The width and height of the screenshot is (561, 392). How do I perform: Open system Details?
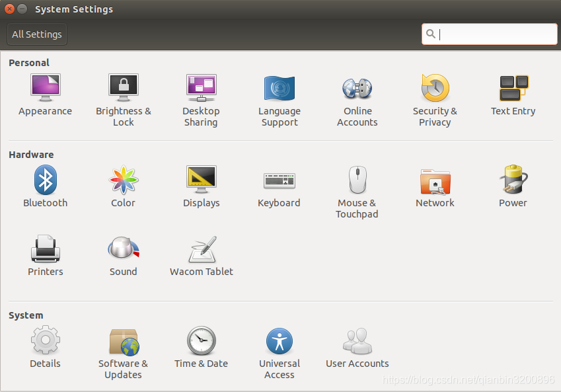(45, 346)
